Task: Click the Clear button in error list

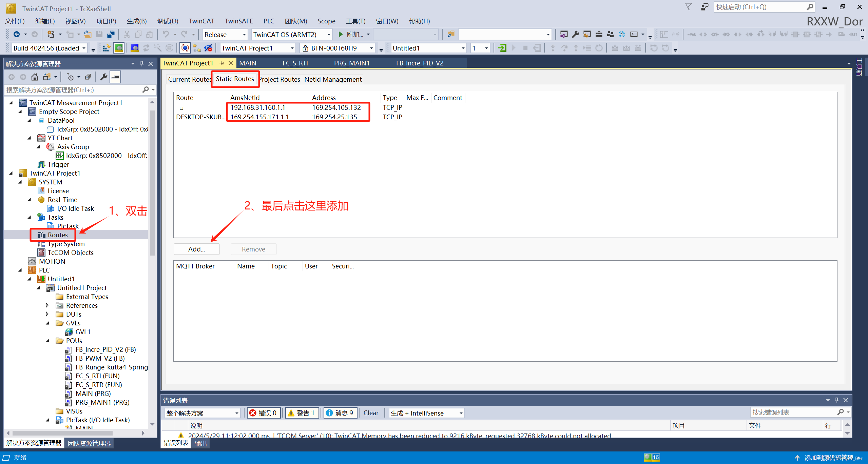Action: [371, 413]
